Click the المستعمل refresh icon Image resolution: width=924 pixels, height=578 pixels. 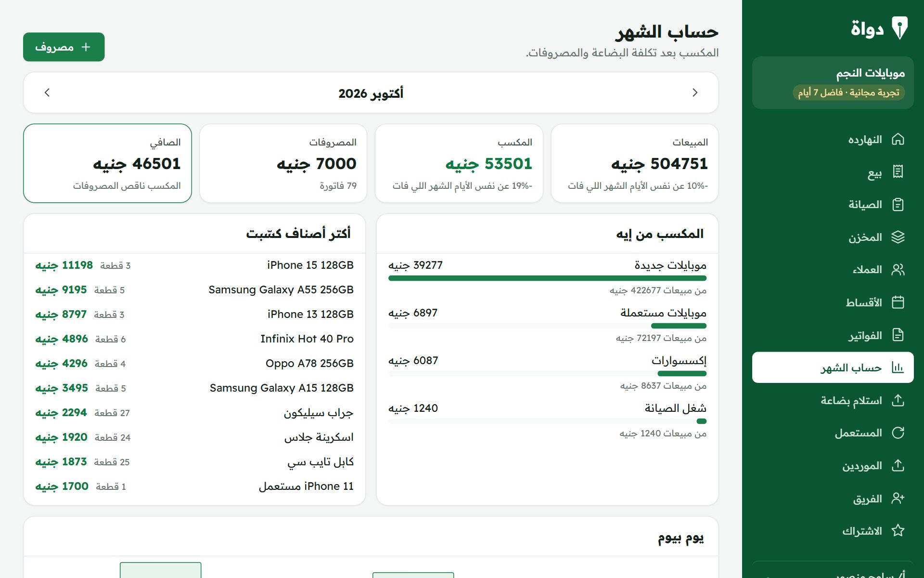coord(898,433)
